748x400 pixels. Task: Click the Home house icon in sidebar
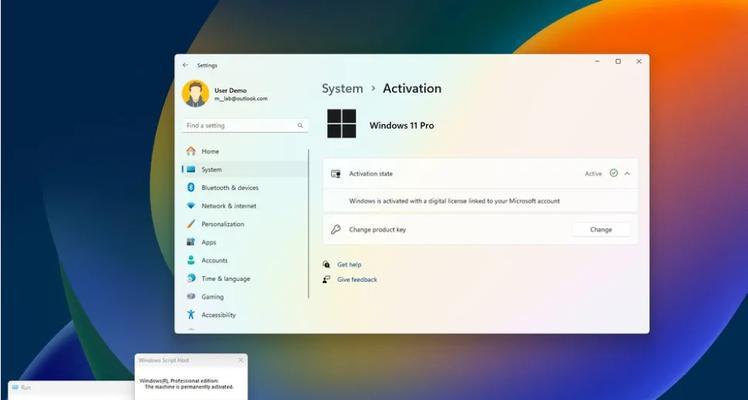click(x=191, y=151)
